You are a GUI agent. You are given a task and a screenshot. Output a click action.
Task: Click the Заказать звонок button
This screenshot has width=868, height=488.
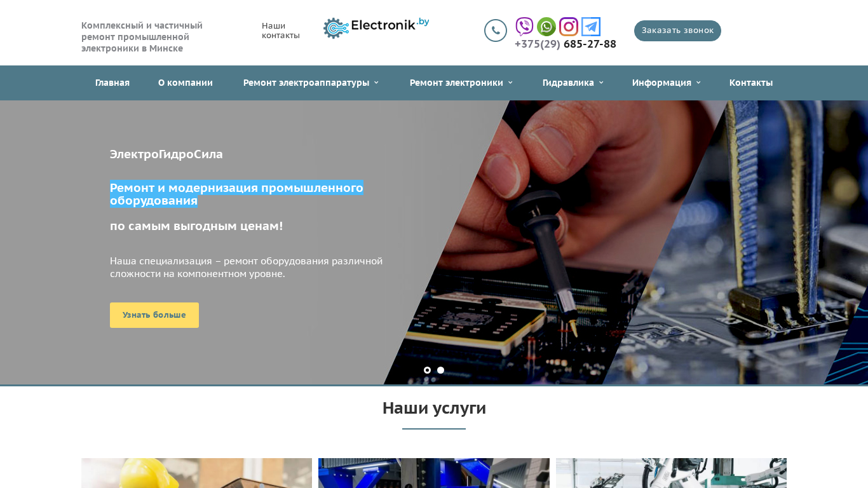[677, 30]
